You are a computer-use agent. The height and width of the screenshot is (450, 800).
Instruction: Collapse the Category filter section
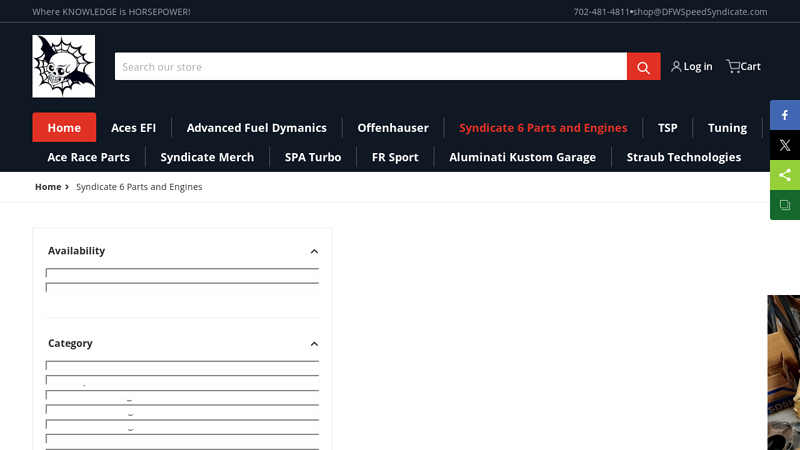pos(314,343)
